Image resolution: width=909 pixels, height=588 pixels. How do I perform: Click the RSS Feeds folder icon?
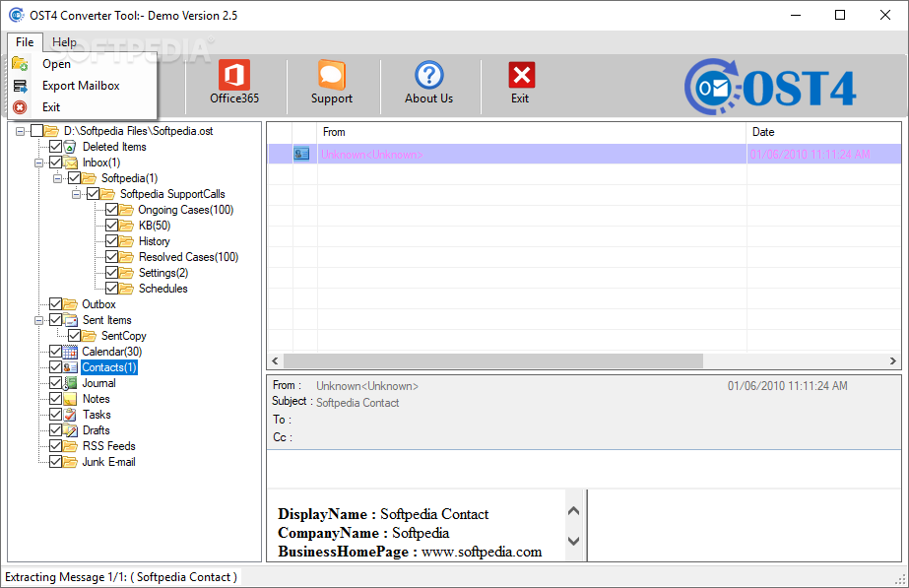coord(70,446)
